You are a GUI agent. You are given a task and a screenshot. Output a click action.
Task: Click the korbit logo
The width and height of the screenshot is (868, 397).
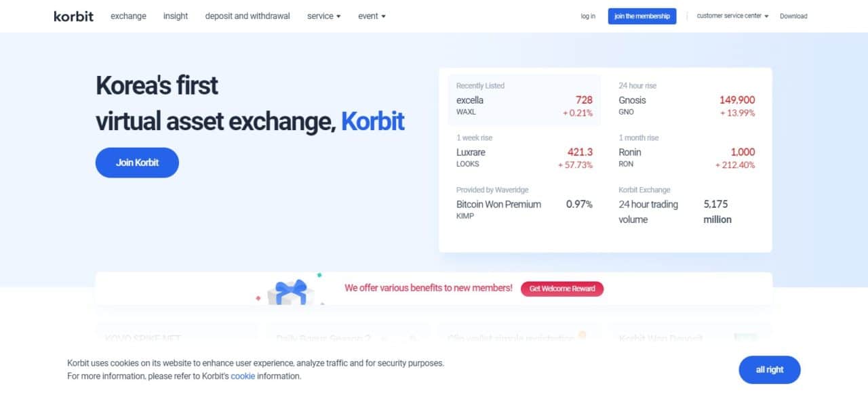(x=73, y=16)
